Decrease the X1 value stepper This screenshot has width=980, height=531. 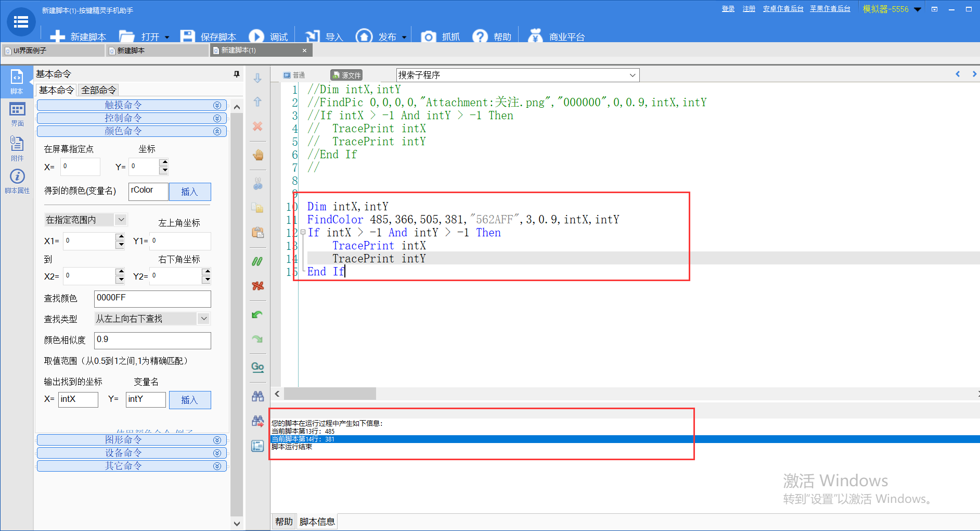pos(120,245)
